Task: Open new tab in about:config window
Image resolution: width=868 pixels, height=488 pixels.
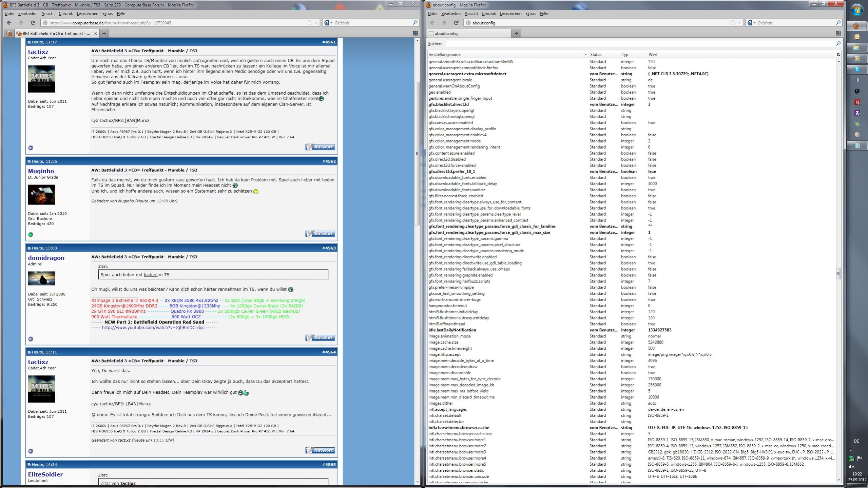Action: [516, 33]
